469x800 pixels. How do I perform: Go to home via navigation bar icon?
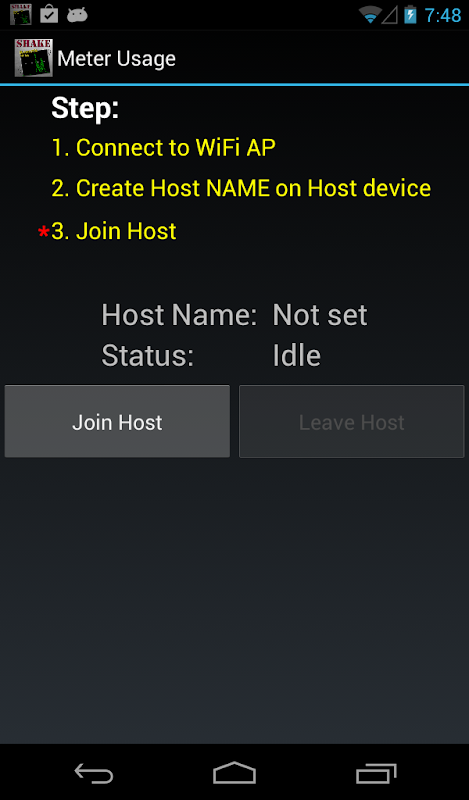pos(234,773)
